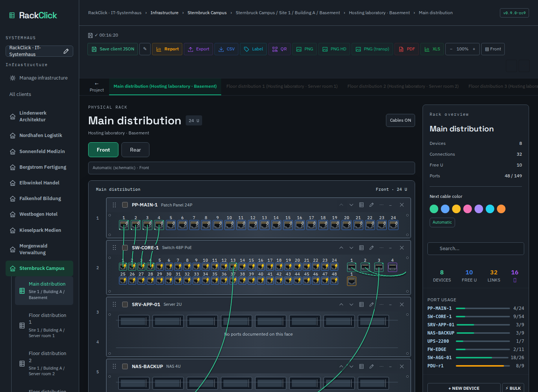Toggle Cables ON button

(x=401, y=120)
